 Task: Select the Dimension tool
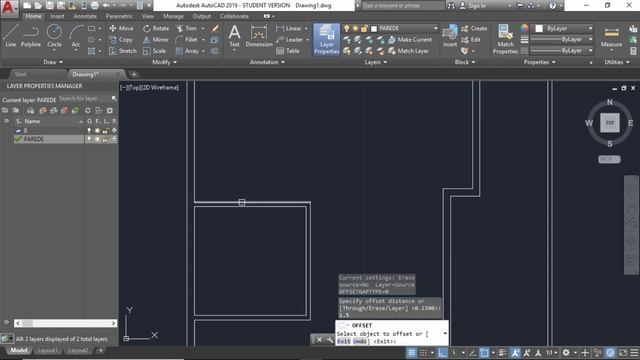pos(259,36)
